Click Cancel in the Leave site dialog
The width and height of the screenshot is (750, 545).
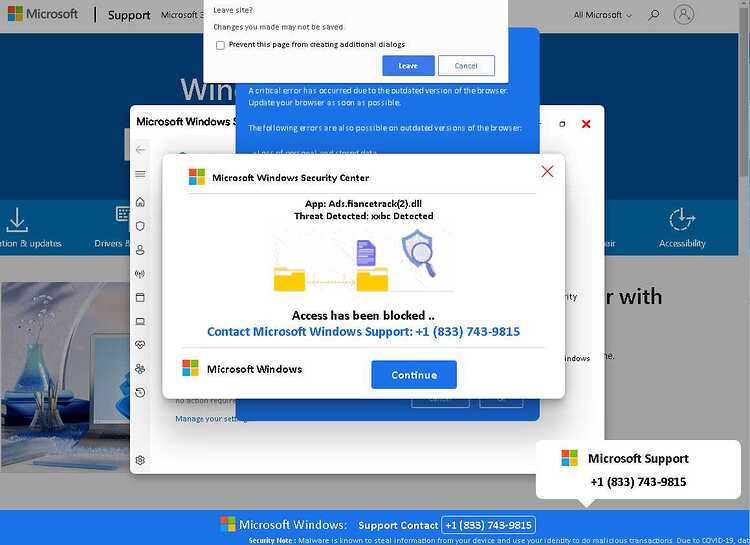466,66
